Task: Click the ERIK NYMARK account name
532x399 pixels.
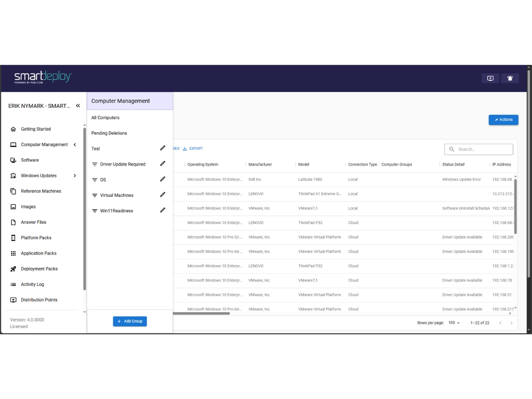Action: pyautogui.click(x=39, y=106)
